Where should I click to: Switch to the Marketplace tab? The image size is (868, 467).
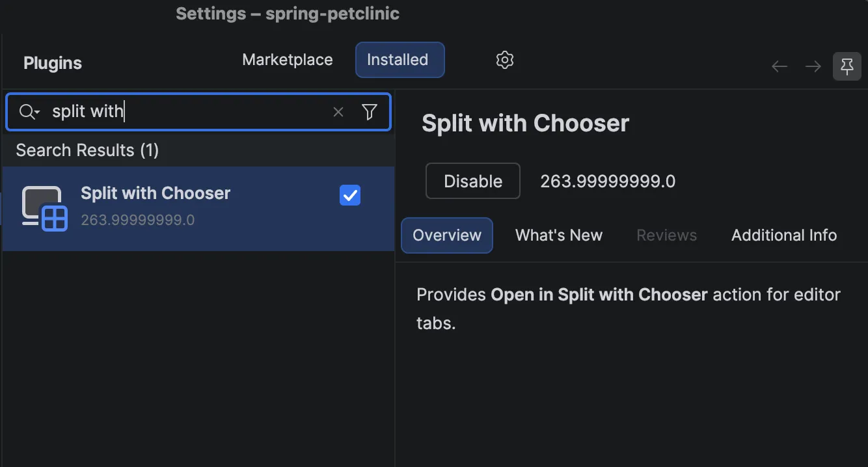click(x=288, y=60)
